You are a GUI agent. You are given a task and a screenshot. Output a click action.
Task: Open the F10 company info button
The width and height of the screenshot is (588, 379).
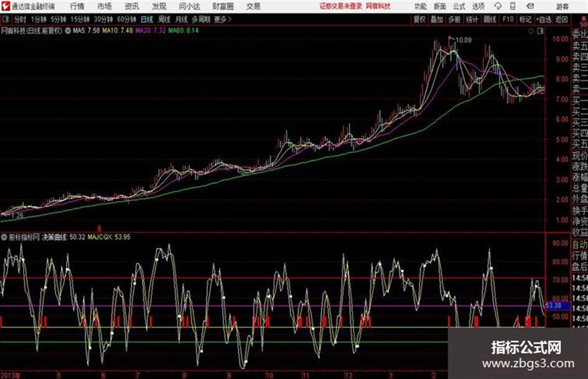click(x=508, y=19)
